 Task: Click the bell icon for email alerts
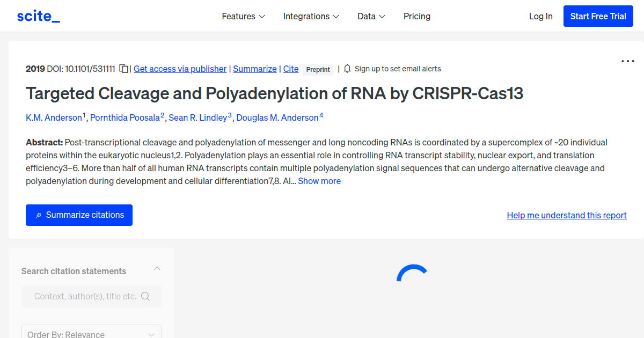click(x=347, y=69)
